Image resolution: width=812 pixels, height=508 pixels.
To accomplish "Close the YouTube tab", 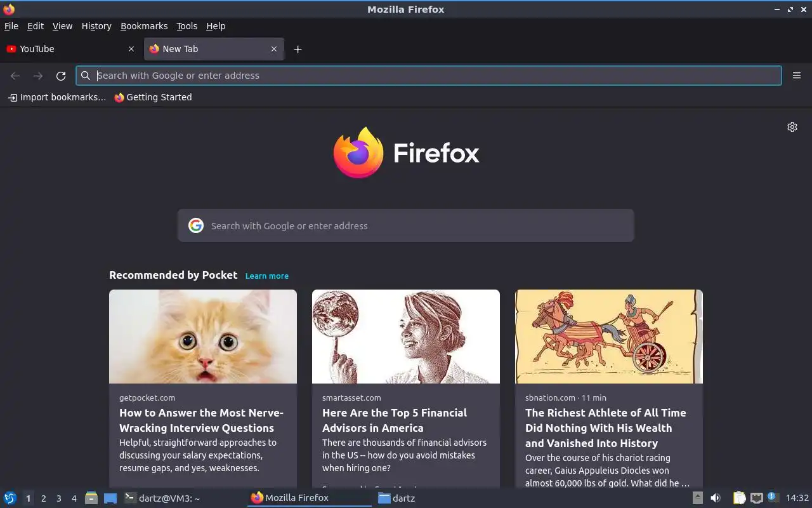I will point(131,49).
